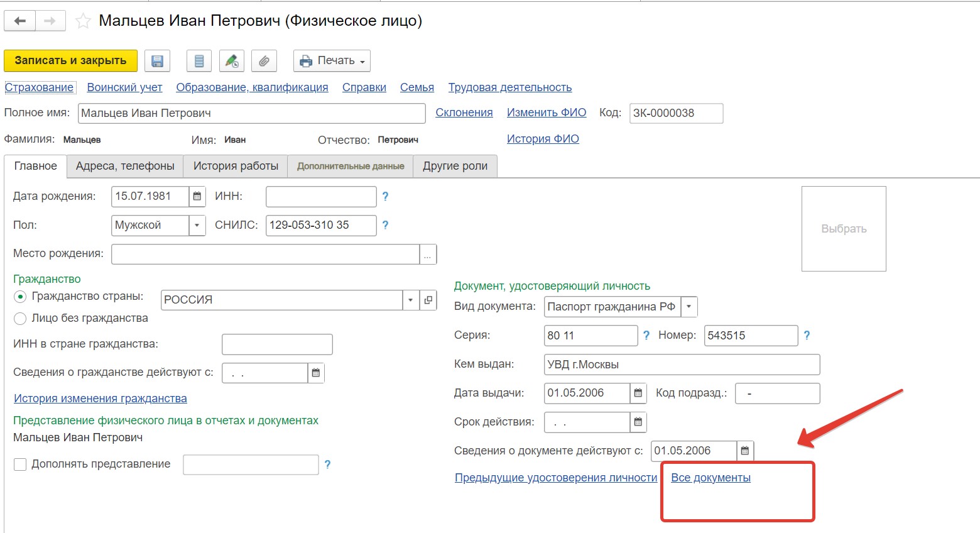Click the floppy disk save icon
Viewport: 980px width, 533px height.
click(x=158, y=61)
